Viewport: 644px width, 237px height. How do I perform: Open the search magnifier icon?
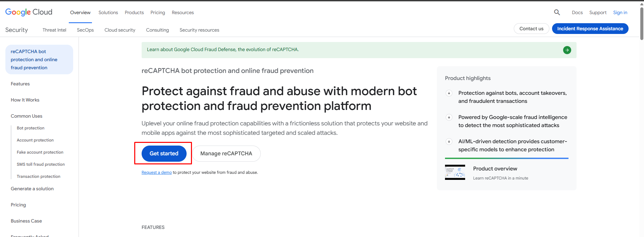click(557, 12)
